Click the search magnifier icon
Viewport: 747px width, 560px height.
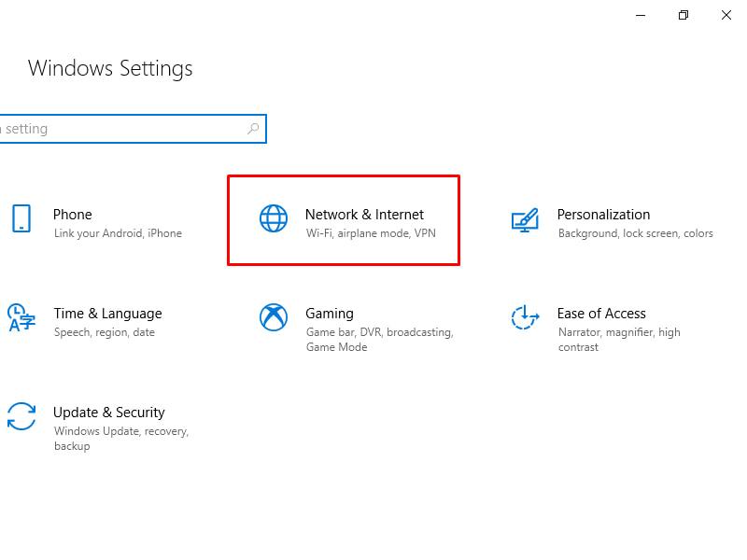pos(253,129)
